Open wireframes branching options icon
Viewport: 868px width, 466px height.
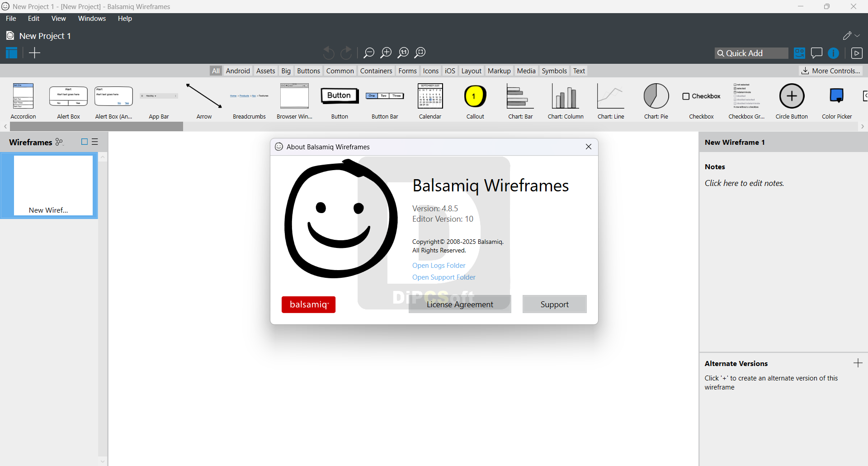tap(59, 142)
